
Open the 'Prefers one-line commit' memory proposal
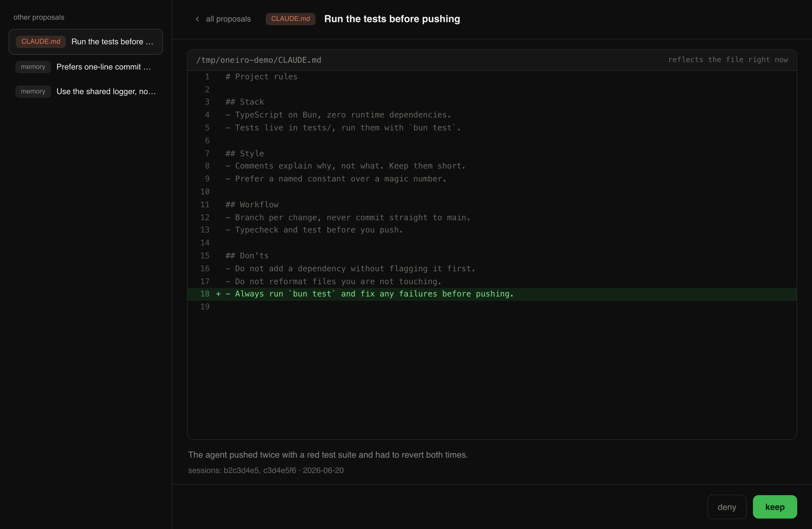pyautogui.click(x=86, y=67)
